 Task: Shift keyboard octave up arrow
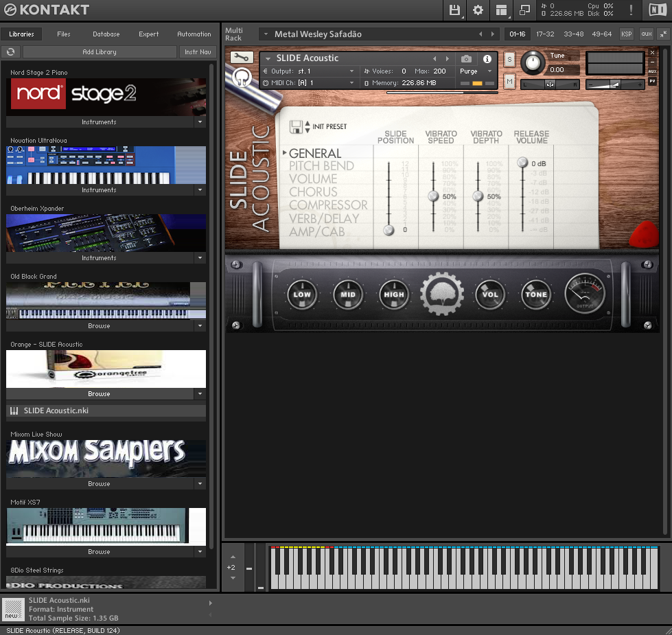point(233,557)
